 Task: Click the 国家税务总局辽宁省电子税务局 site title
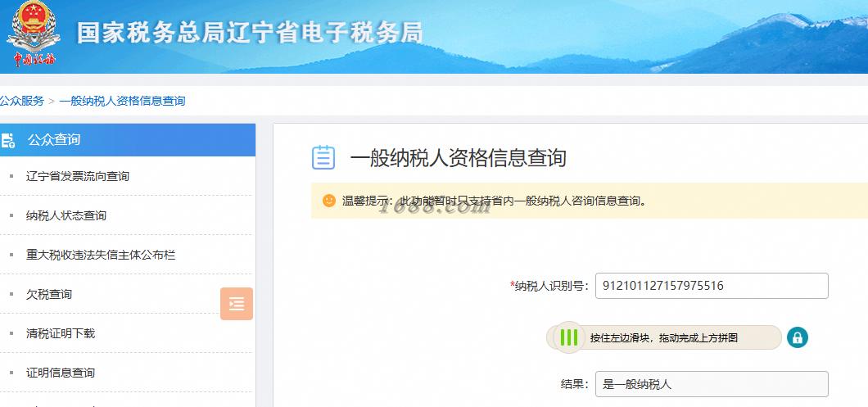[x=250, y=33]
